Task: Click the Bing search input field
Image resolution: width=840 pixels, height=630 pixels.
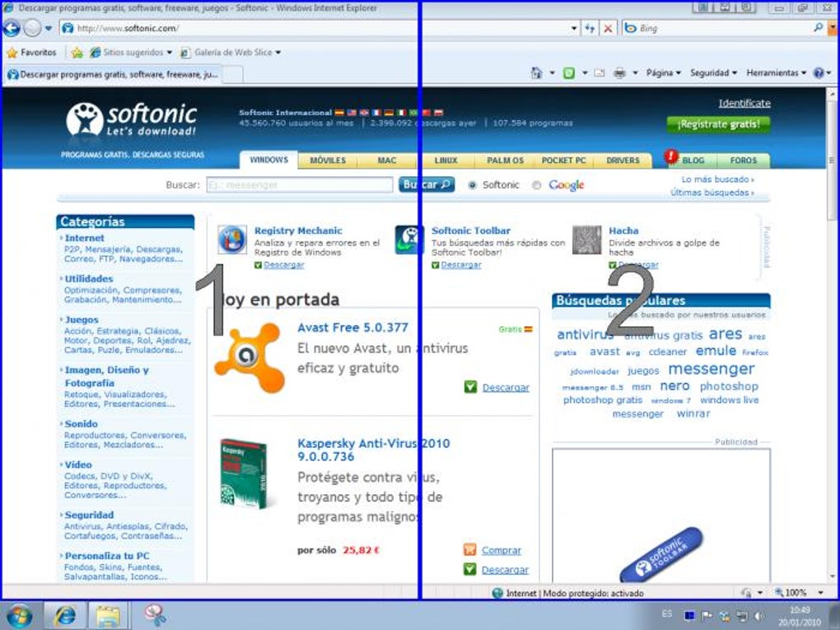Action: pyautogui.click(x=723, y=28)
